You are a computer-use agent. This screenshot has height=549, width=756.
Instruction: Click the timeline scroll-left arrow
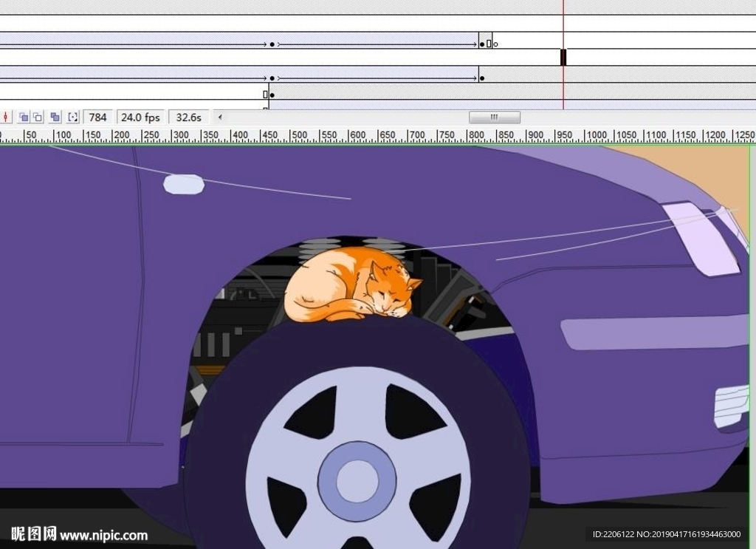pos(219,117)
